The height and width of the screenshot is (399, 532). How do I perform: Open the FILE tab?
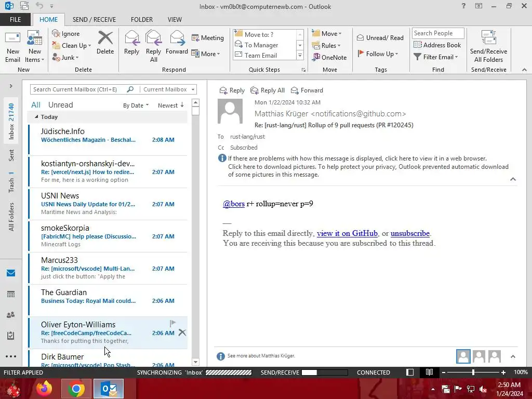click(x=15, y=19)
